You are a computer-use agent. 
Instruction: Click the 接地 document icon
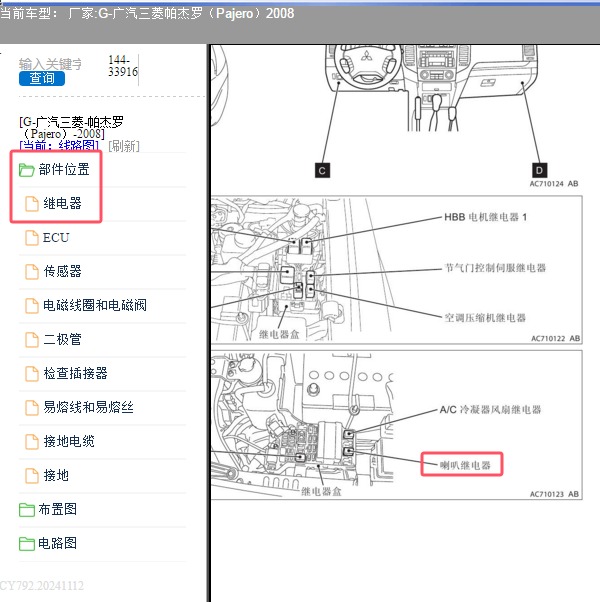pos(32,476)
